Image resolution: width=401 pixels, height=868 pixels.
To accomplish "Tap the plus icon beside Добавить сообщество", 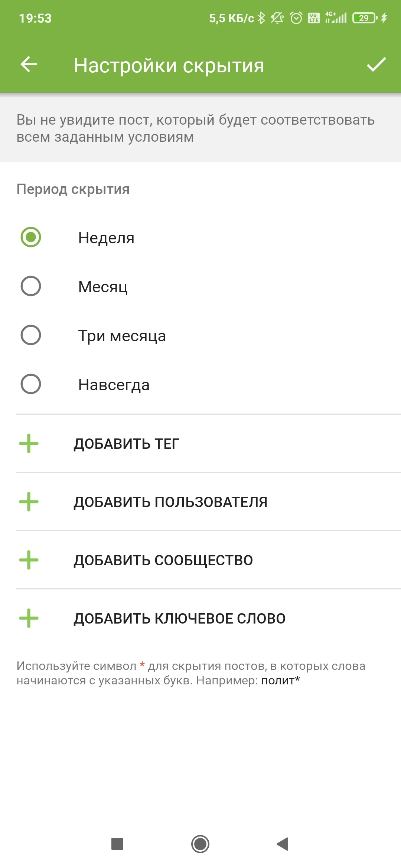I will tap(29, 560).
